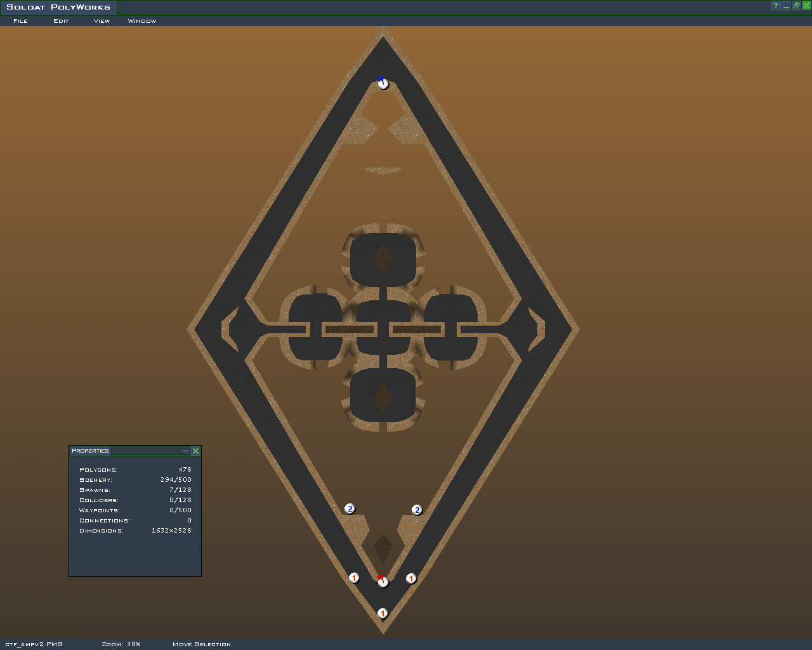Expand the Properties panel dropdown arrow
This screenshot has width=812, height=650.
(x=185, y=451)
